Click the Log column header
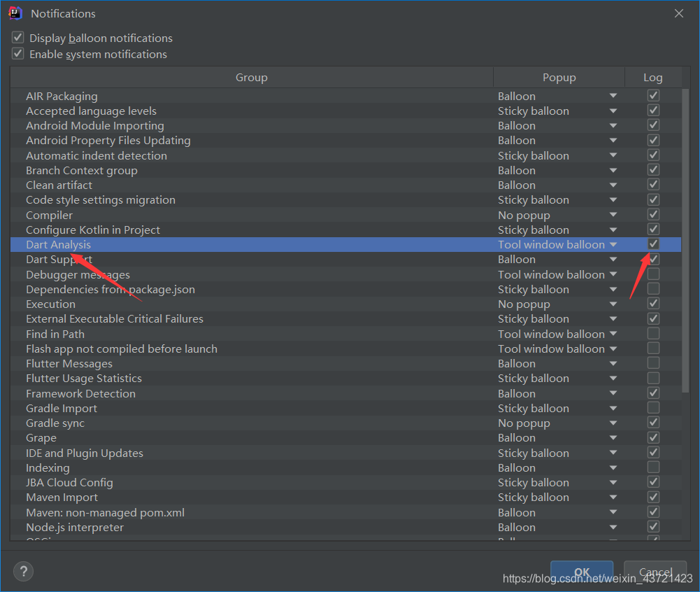The height and width of the screenshot is (592, 700). [x=652, y=77]
